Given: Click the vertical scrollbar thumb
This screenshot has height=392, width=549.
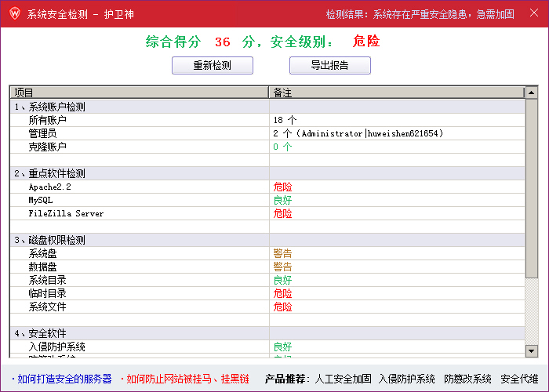Looking at the screenshot, I should [532, 189].
